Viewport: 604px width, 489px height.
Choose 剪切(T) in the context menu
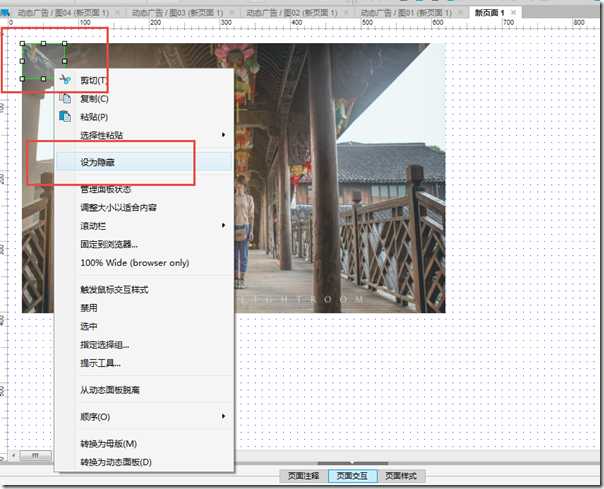pos(144,80)
